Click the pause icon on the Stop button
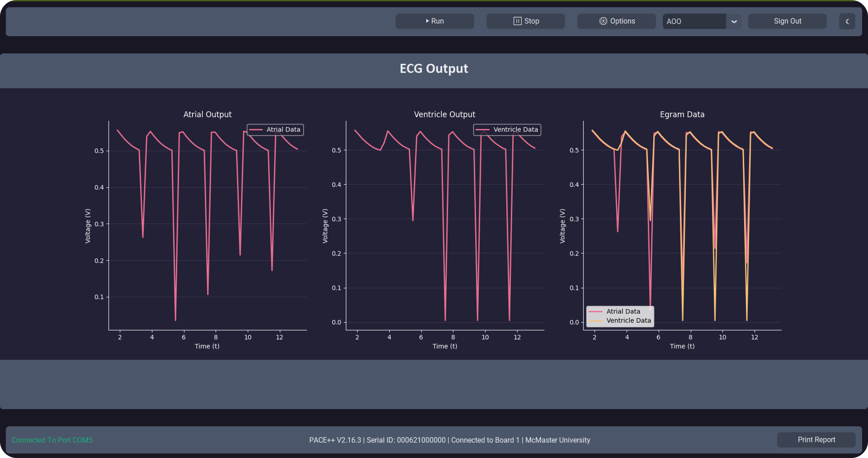Screen dimensions: 868x458 518,21
